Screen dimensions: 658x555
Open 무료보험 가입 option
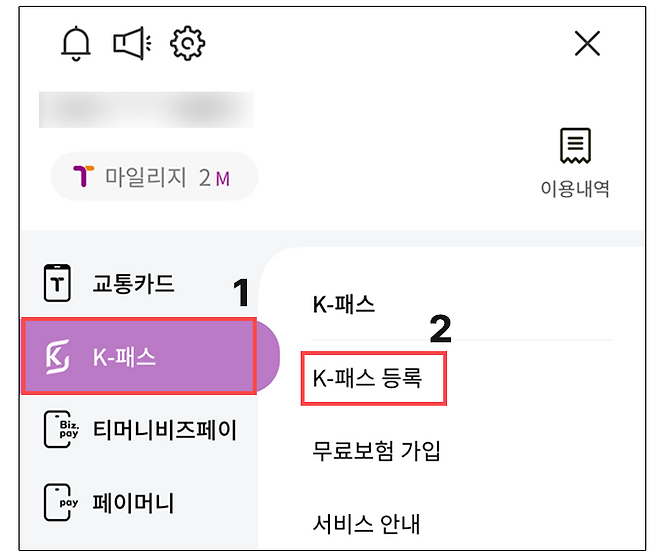[x=376, y=451]
